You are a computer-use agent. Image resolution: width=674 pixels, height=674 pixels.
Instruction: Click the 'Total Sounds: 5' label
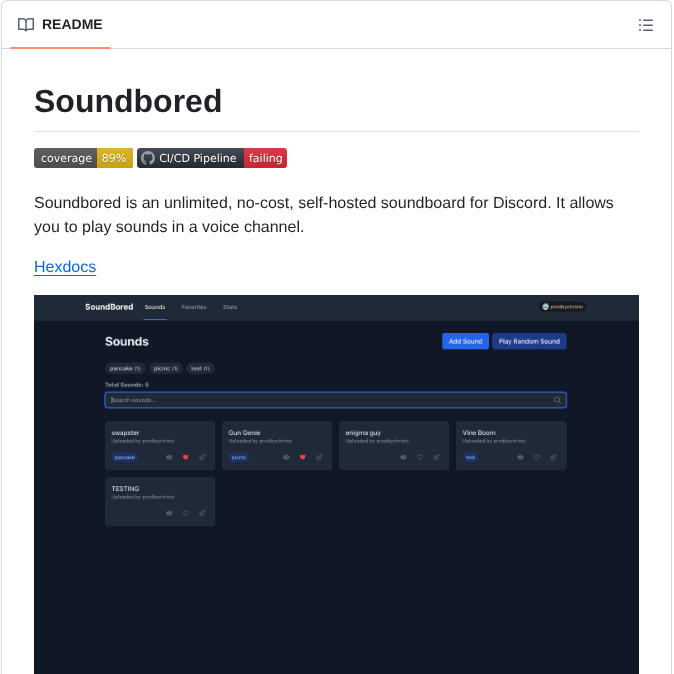pyautogui.click(x=127, y=385)
